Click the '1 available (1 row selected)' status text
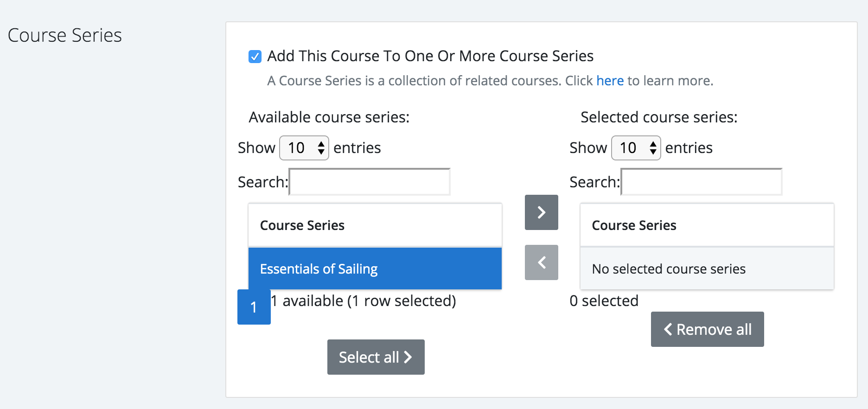 [364, 301]
